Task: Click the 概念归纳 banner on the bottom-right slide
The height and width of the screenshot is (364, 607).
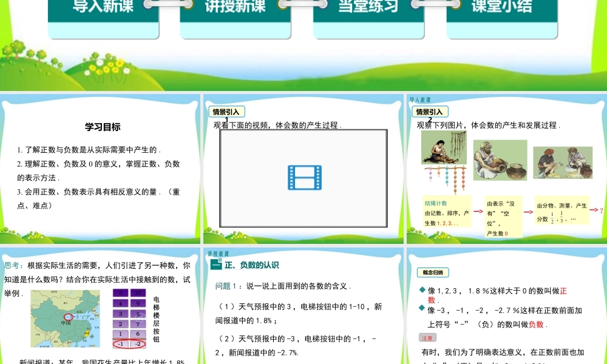Action: point(433,271)
